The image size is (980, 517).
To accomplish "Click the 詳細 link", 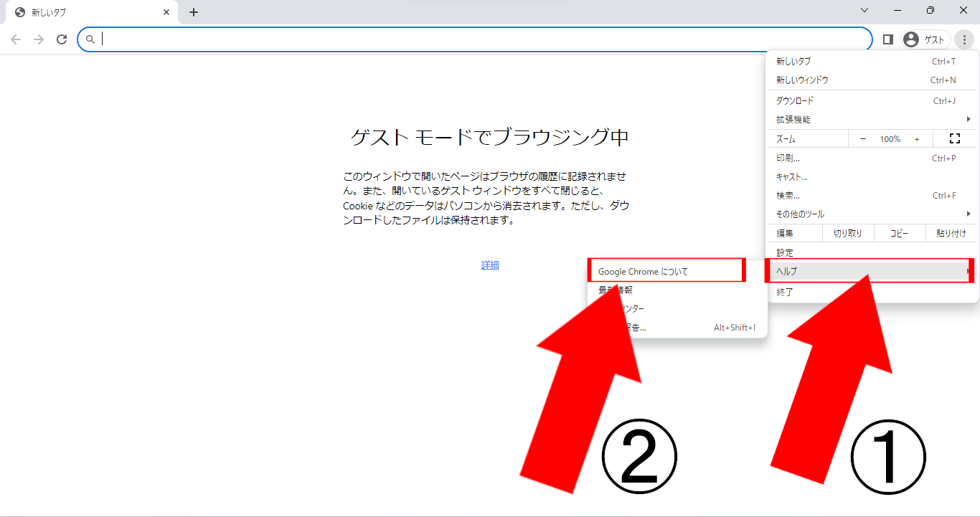I will [x=490, y=265].
